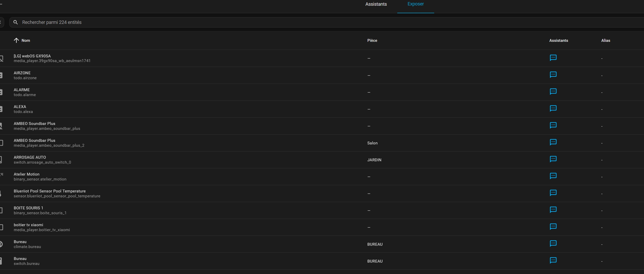644x274 pixels.
Task: Sort table by Pièce column header
Action: pos(372,41)
